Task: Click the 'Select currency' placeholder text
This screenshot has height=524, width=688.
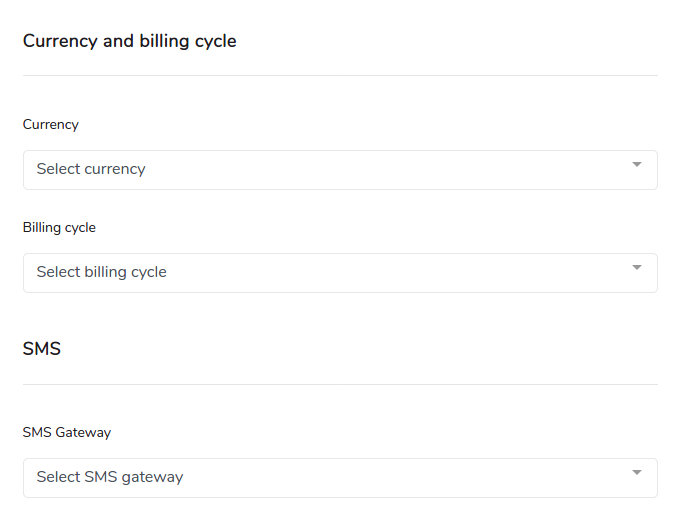Action: coord(91,169)
